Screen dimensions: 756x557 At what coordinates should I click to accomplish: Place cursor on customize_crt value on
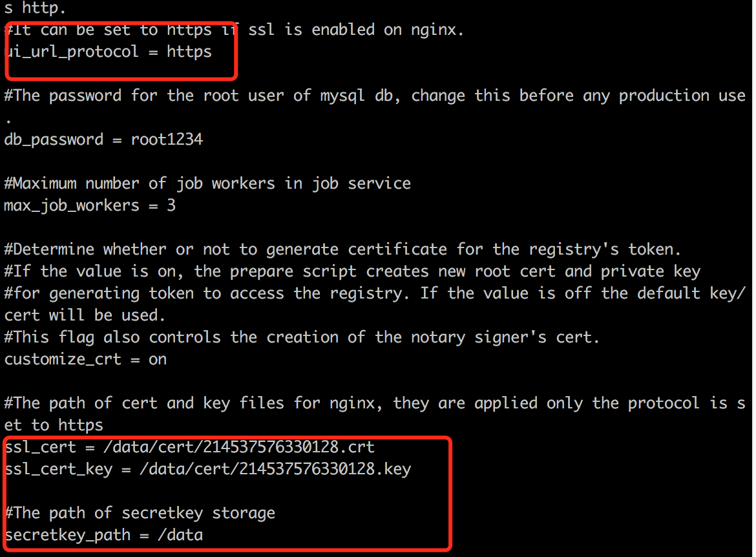pyautogui.click(x=158, y=360)
